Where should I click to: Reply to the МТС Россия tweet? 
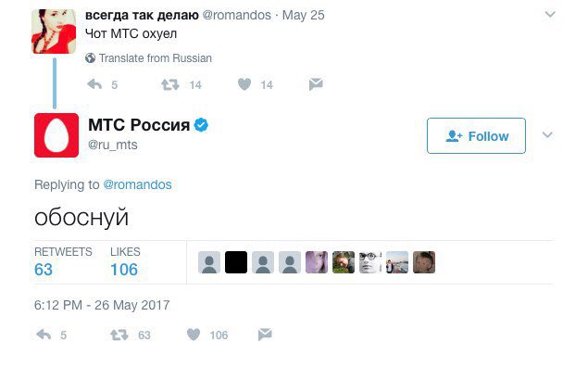point(44,335)
